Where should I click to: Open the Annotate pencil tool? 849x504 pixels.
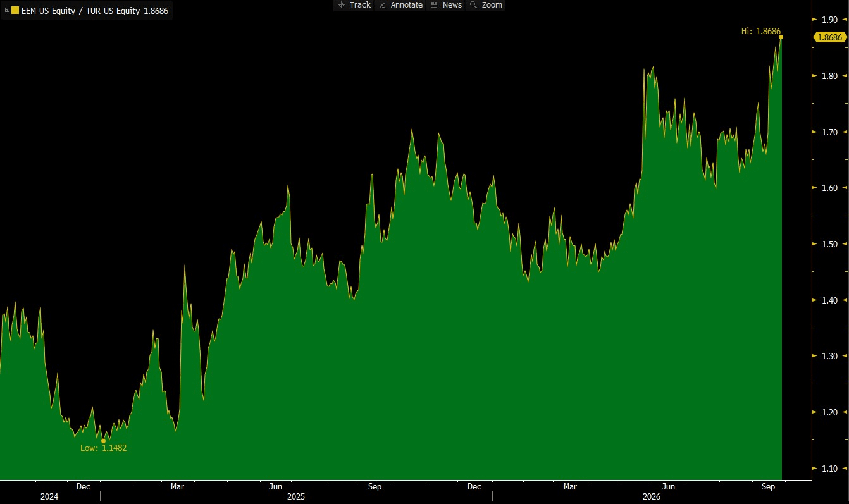pyautogui.click(x=400, y=5)
